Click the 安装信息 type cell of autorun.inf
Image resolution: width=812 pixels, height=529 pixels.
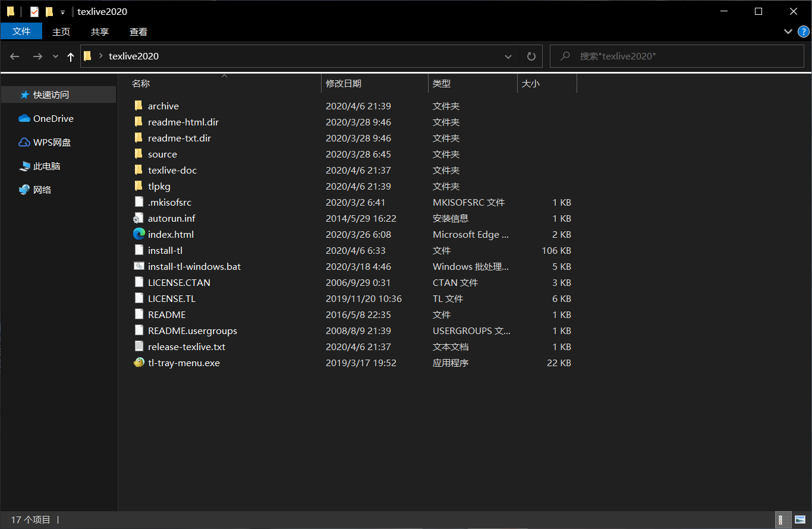click(451, 218)
